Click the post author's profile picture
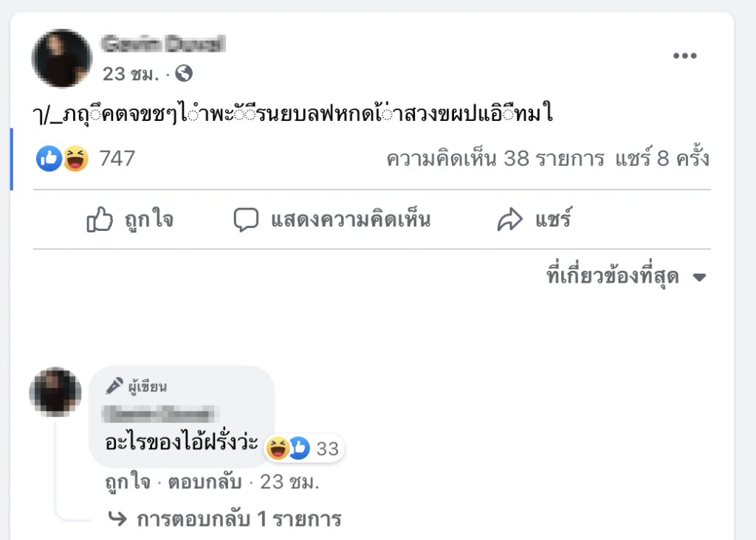Image resolution: width=756 pixels, height=540 pixels. coord(62,58)
